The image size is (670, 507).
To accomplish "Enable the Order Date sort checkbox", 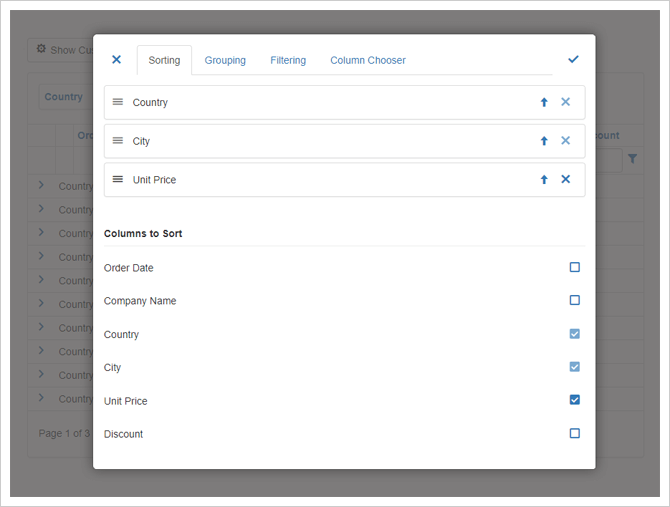I will click(575, 267).
